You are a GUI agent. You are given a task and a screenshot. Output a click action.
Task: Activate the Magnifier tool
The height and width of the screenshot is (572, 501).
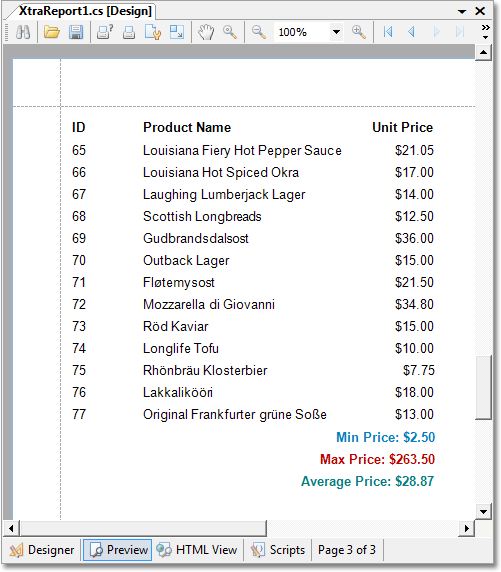230,32
